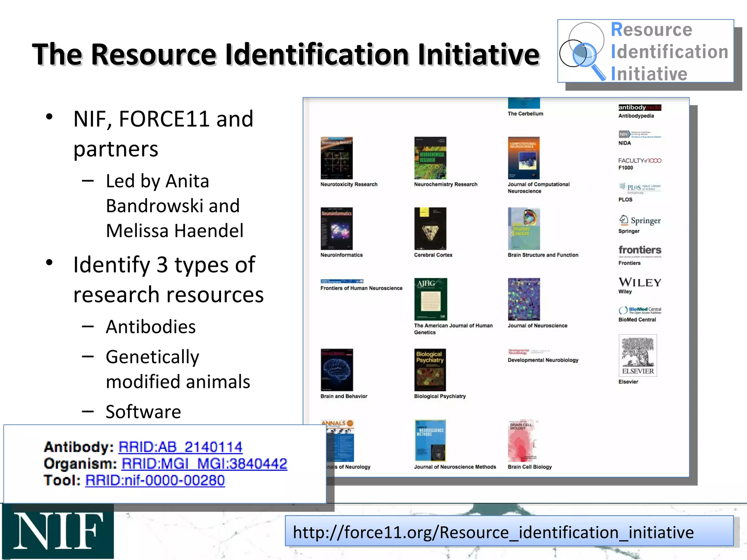Click the 'Neurotoxicity Research' caption

pos(349,184)
